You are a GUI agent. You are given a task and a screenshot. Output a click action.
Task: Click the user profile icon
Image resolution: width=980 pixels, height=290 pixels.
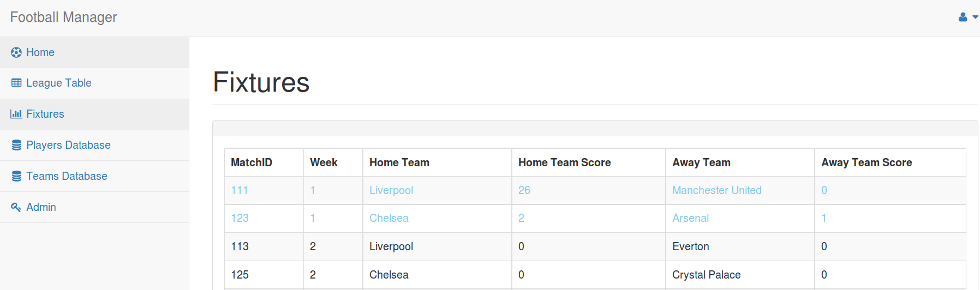[x=963, y=17]
